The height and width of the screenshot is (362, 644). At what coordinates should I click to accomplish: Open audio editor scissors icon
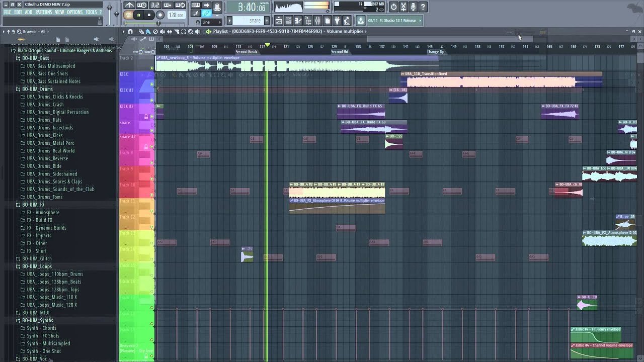click(403, 7)
